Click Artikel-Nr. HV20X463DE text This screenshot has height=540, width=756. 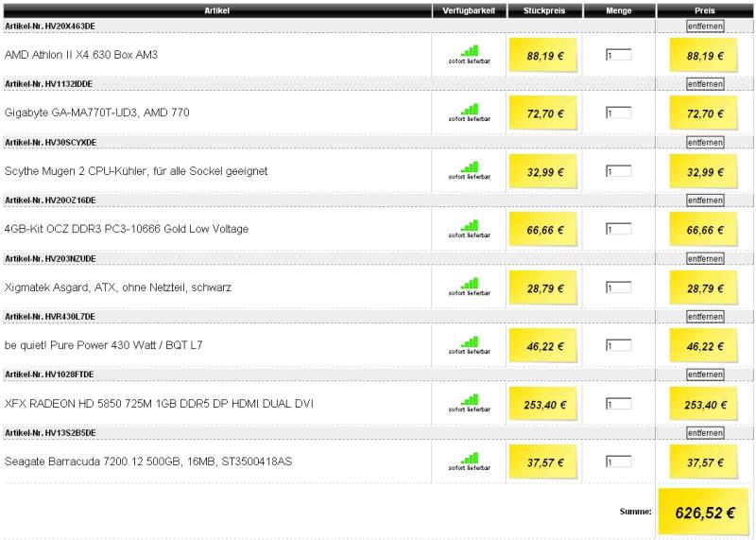click(50, 26)
